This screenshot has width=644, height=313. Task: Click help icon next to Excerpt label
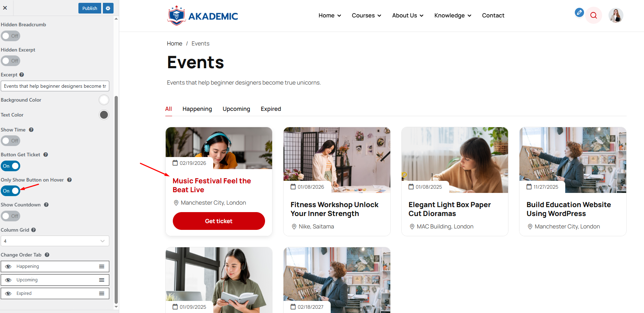(x=22, y=75)
